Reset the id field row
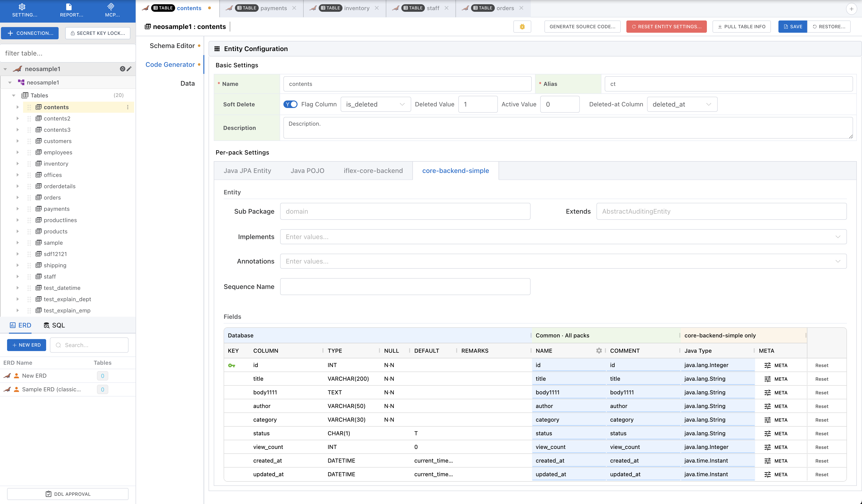Image resolution: width=862 pixels, height=504 pixels. click(x=822, y=365)
